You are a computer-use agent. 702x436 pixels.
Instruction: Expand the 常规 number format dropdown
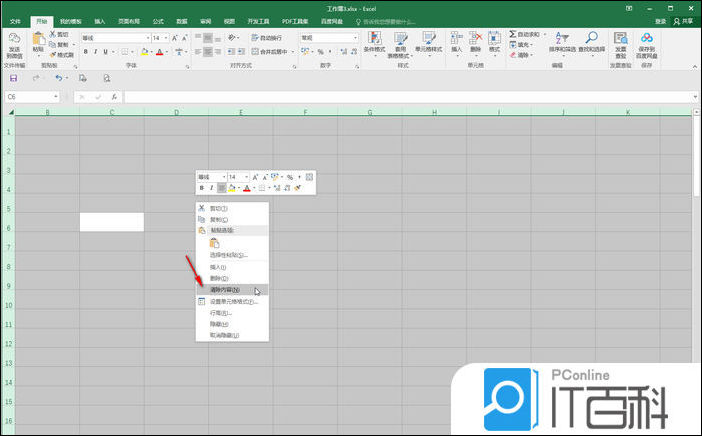[354, 38]
